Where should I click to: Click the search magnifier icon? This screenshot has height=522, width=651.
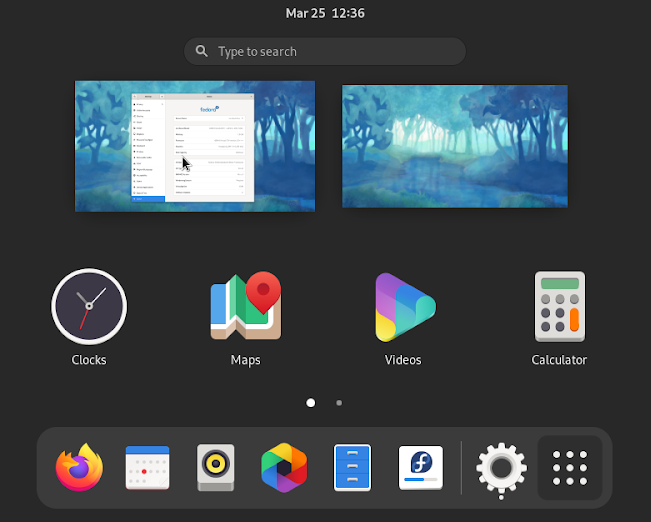pos(202,51)
